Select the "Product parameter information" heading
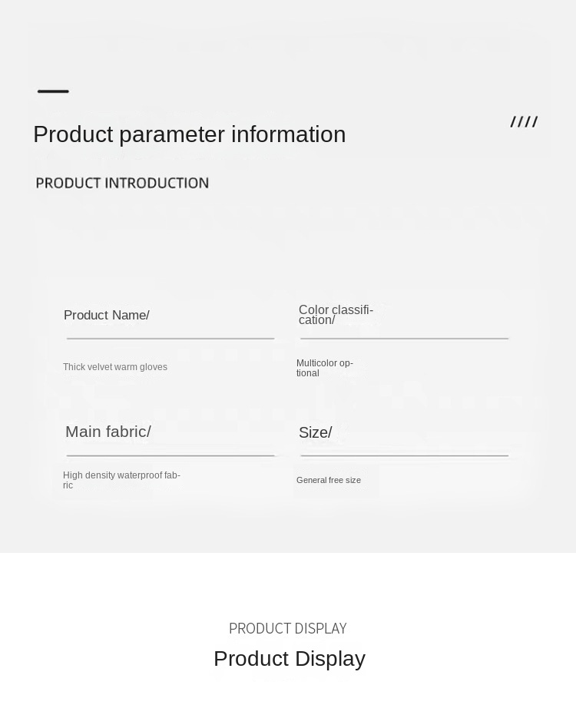This screenshot has height=728, width=576. [189, 134]
